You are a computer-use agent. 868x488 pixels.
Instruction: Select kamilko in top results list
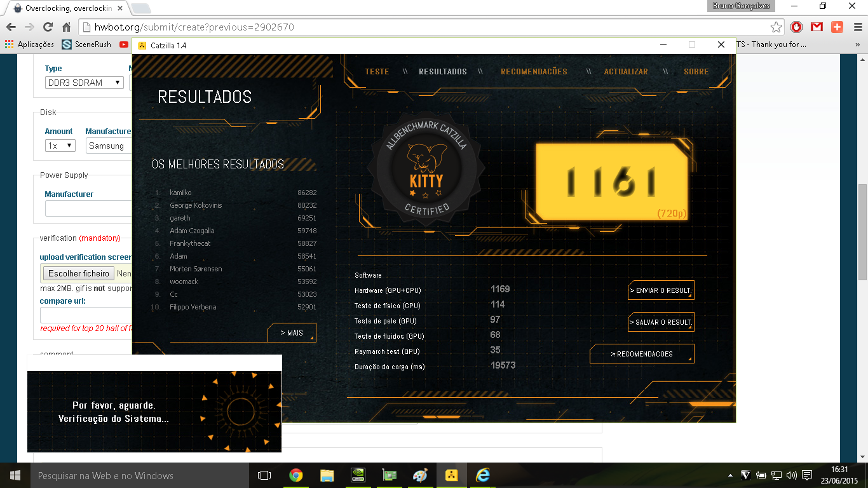click(x=234, y=193)
